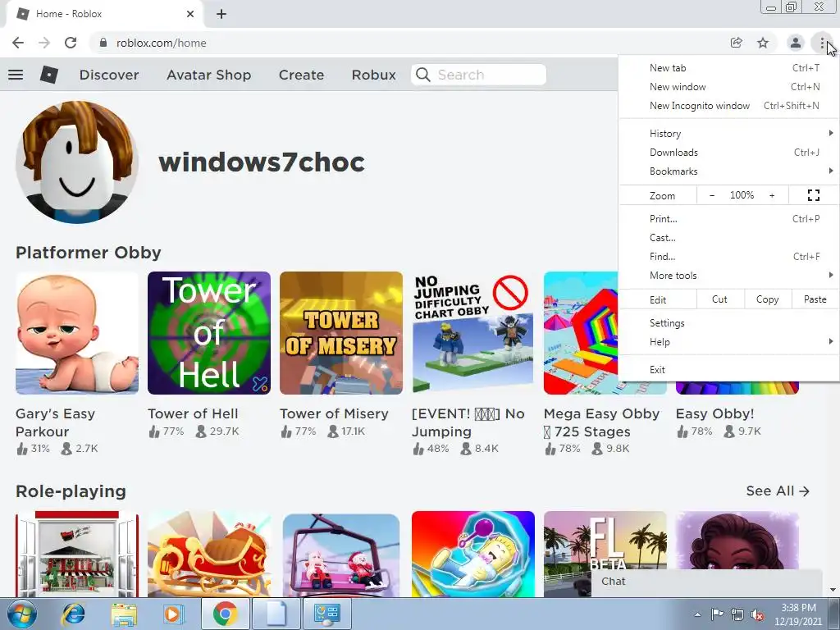
Task: Open the red sleigh role-playing game thumbnail
Action: coord(209,554)
